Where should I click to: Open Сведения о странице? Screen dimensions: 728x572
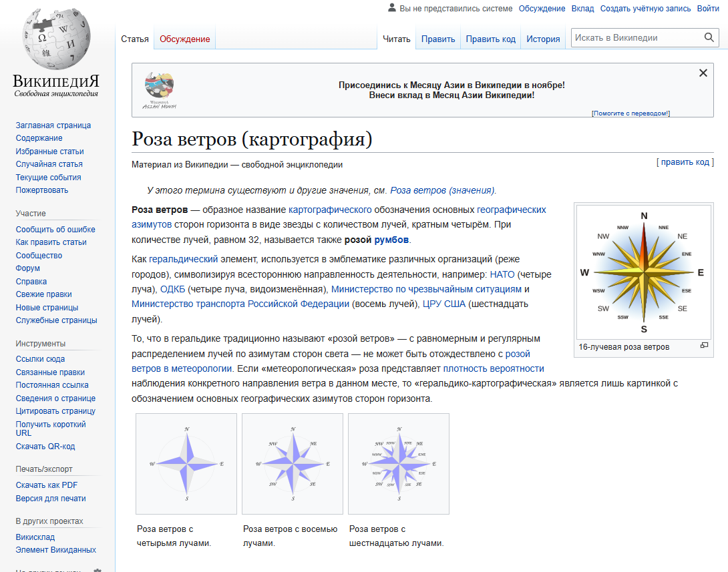[55, 398]
